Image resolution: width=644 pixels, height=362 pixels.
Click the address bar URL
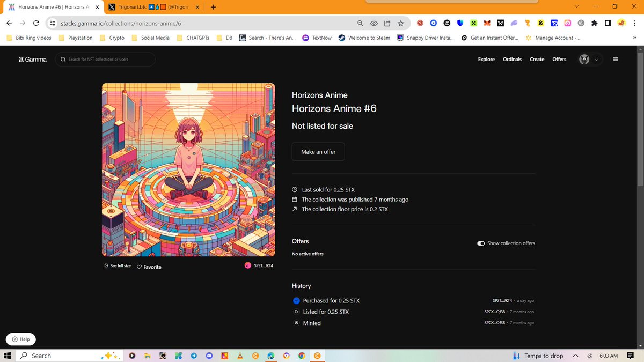[x=121, y=23]
